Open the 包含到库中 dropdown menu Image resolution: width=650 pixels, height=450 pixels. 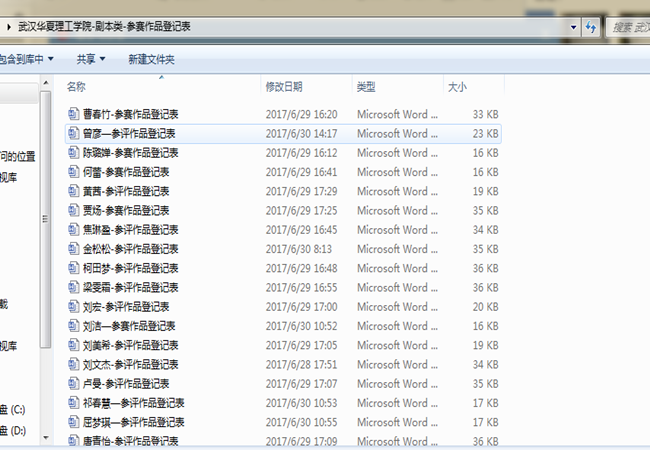pyautogui.click(x=26, y=59)
